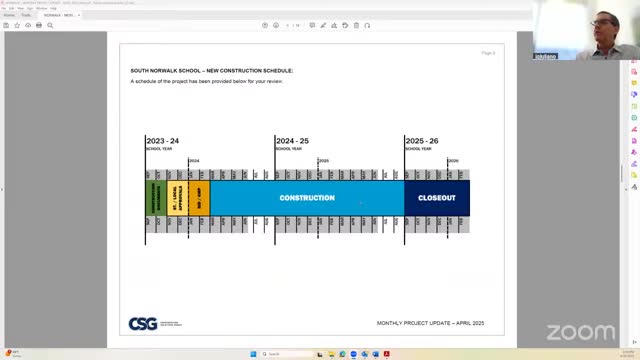Add a comment with the speech bubble tool
The width and height of the screenshot is (640, 360).
click(312, 25)
